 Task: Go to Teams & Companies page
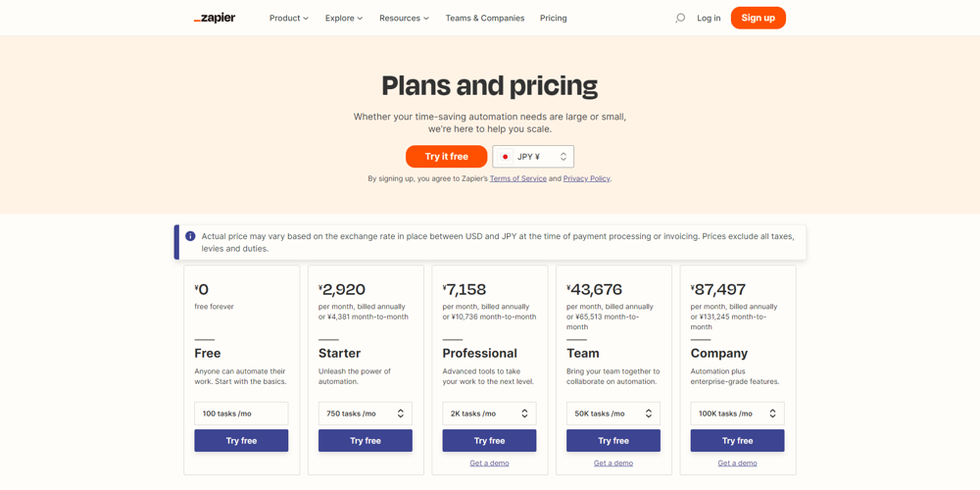click(484, 18)
